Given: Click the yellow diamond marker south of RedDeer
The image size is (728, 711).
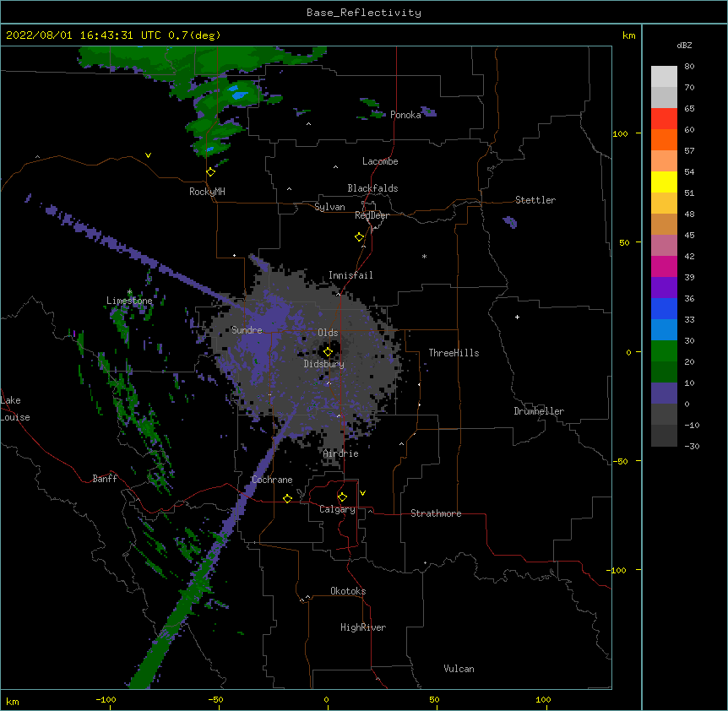Looking at the screenshot, I should (x=360, y=237).
